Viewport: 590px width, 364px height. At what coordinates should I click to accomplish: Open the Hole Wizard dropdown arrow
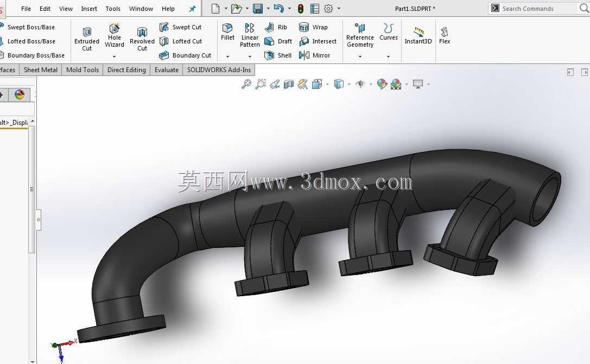tap(115, 56)
